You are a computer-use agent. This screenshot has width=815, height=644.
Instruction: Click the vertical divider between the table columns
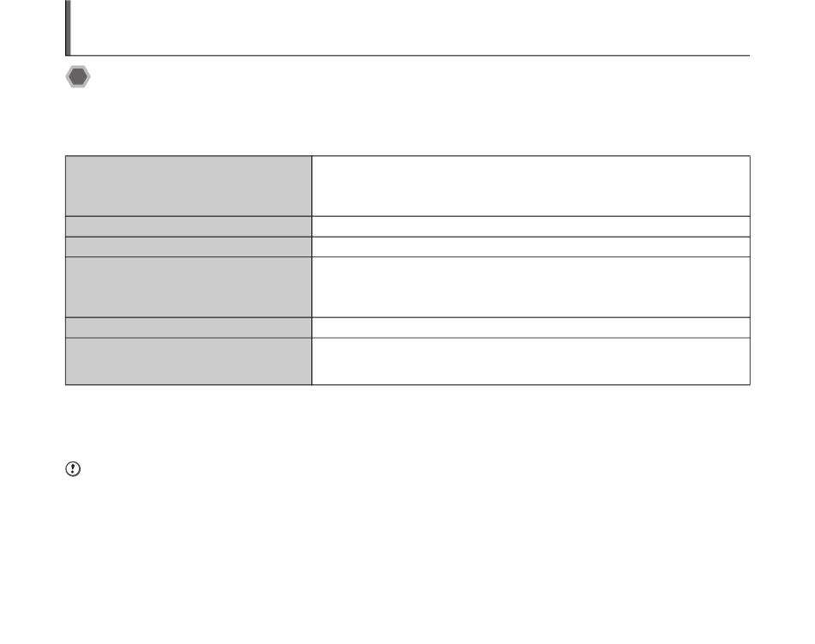pos(312,270)
